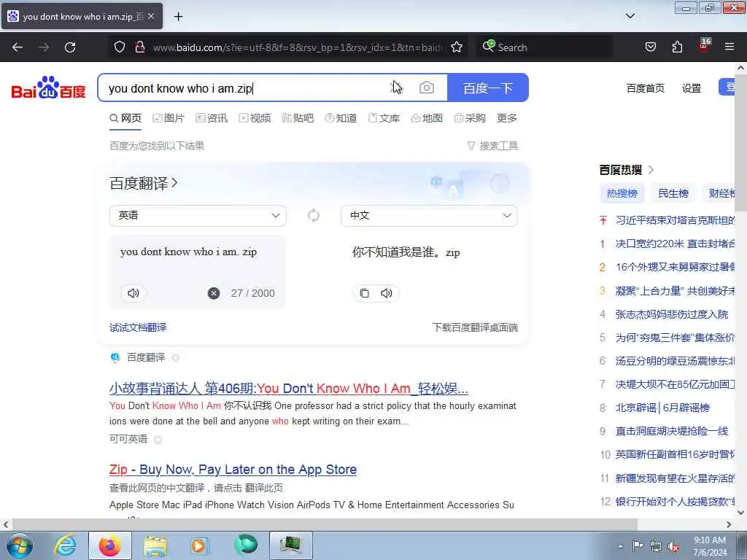Open the 更多 search categories
This screenshot has height=560, width=747.
click(506, 118)
